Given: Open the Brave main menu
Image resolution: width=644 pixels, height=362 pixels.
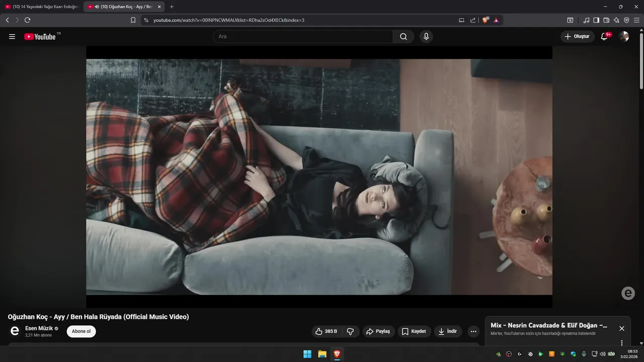Looking at the screenshot, I should click(x=636, y=20).
